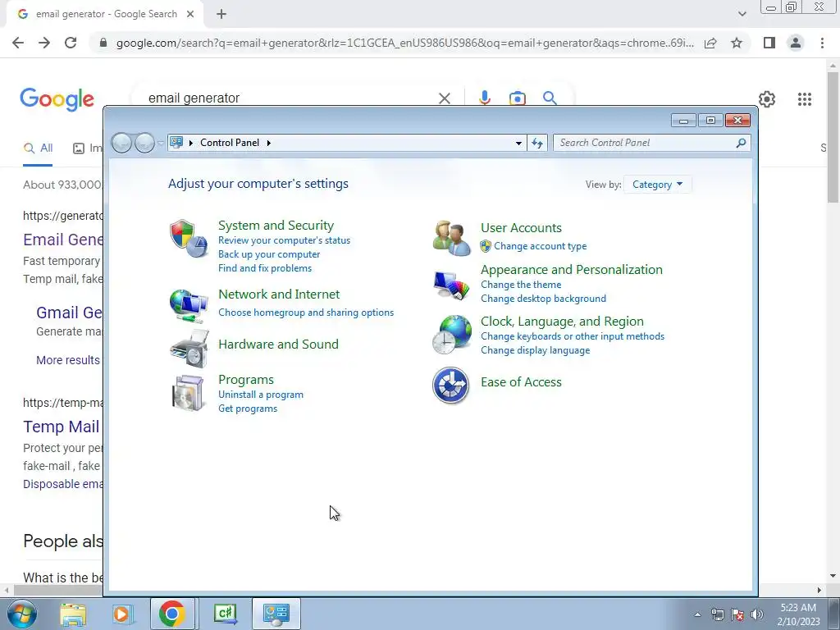
Task: Open Google quick settings gear
Action: click(x=767, y=99)
